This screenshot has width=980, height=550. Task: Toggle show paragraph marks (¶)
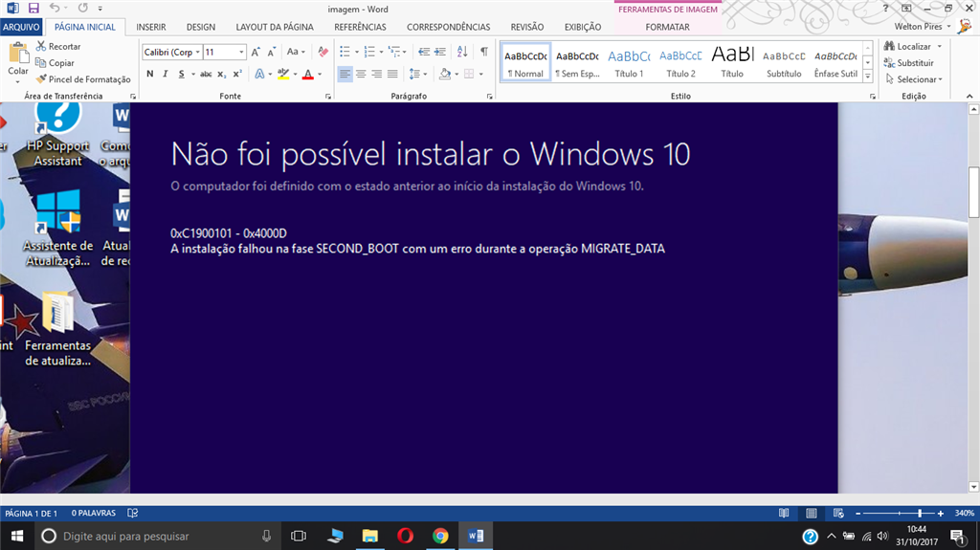[x=483, y=52]
